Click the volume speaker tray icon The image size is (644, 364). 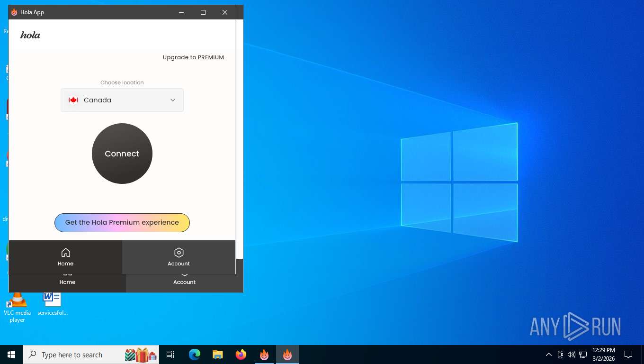click(572, 355)
